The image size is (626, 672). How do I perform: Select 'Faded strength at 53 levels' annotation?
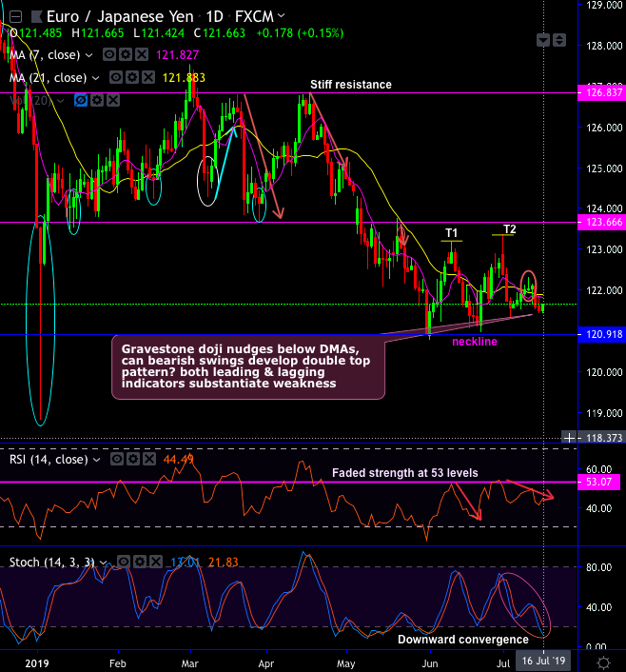(x=405, y=473)
